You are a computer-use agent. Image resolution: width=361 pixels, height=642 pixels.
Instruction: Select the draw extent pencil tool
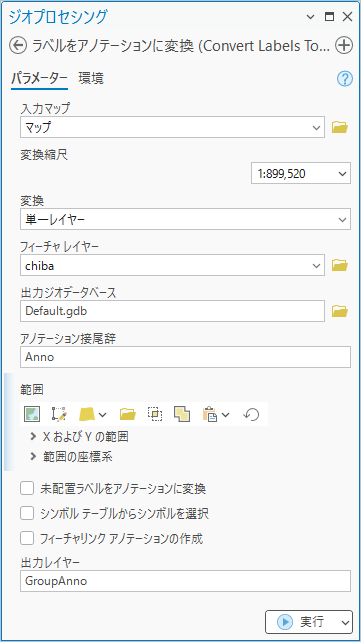(59, 414)
